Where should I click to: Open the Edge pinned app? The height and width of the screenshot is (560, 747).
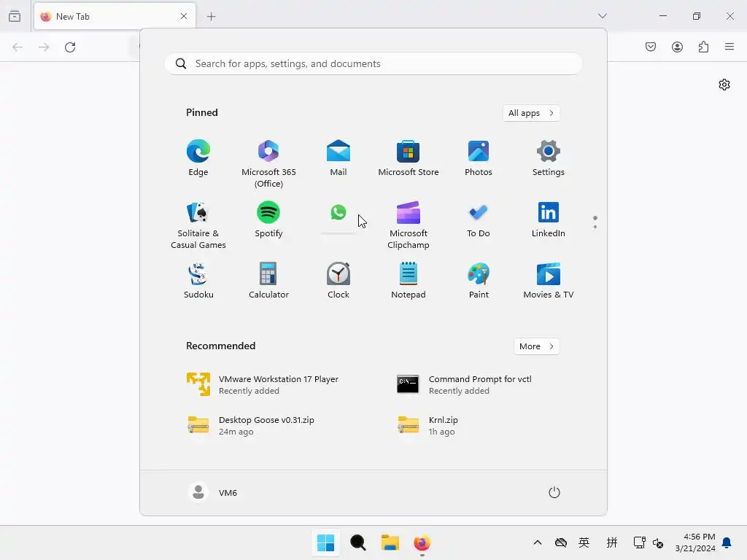(x=198, y=158)
